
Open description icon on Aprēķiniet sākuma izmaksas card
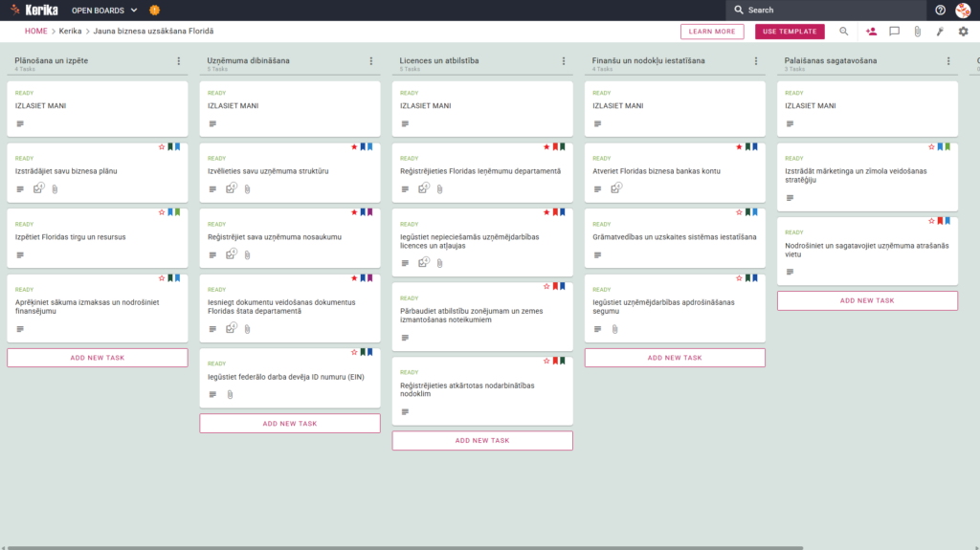point(20,329)
